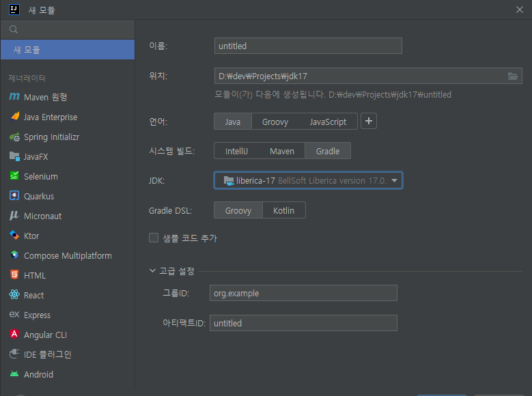Click the Micronaut label
532x396 pixels.
43,216
